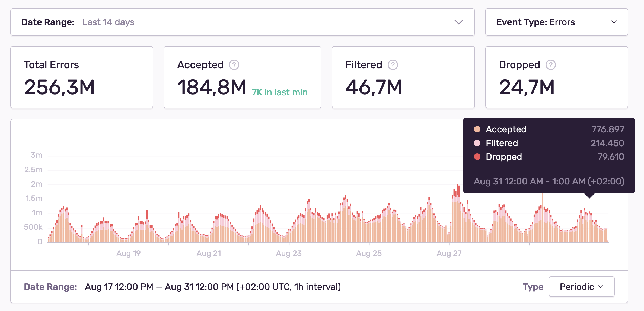This screenshot has height=311, width=644.
Task: Open the Date Range dropdown
Action: [243, 22]
